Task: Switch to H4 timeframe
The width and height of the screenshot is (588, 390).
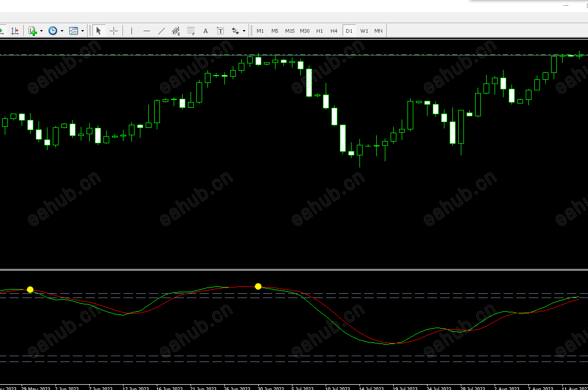Action: (x=334, y=31)
